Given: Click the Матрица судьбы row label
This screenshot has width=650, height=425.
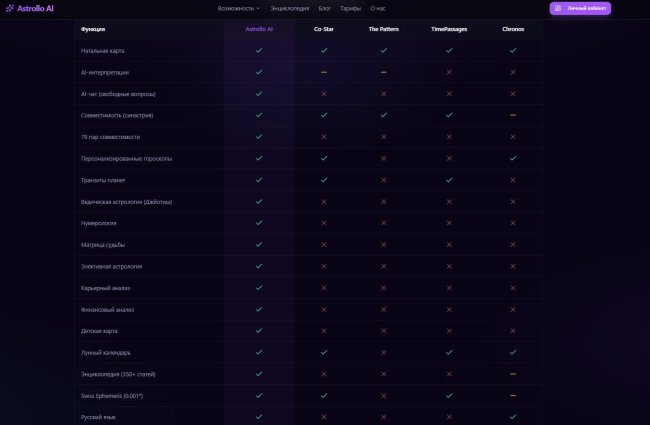Looking at the screenshot, I should coord(103,245).
